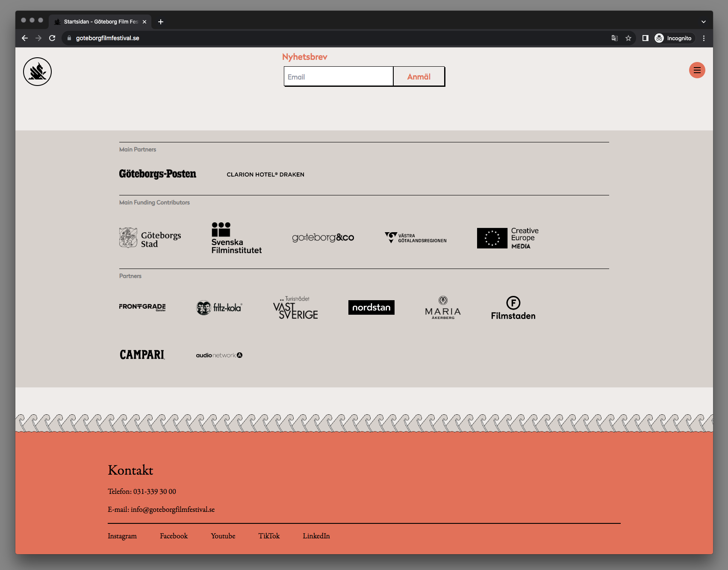Bookmark this page with the star icon
Viewport: 728px width, 570px height.
(628, 38)
